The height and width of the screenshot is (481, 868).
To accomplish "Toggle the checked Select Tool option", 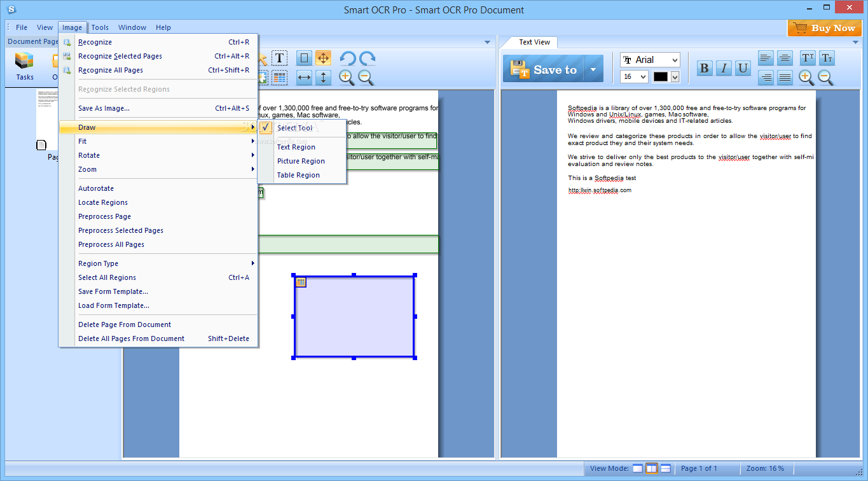I will coord(302,128).
